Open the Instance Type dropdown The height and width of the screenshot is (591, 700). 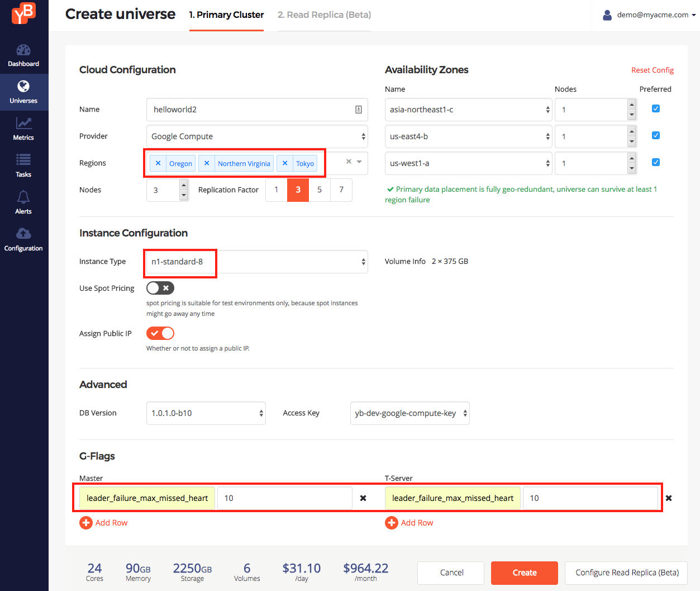257,262
